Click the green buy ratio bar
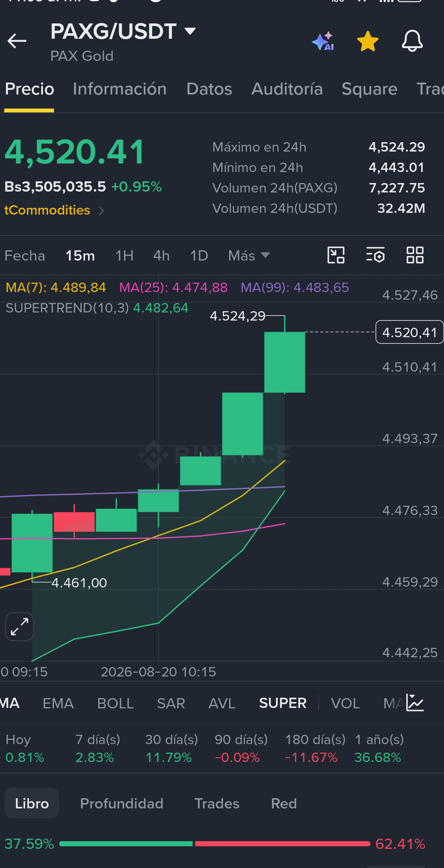 click(x=126, y=844)
